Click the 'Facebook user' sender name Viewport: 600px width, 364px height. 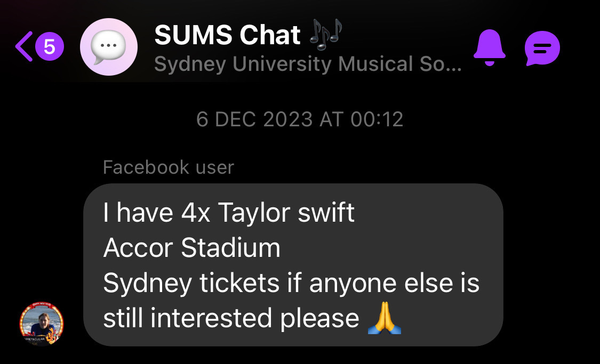click(x=169, y=167)
